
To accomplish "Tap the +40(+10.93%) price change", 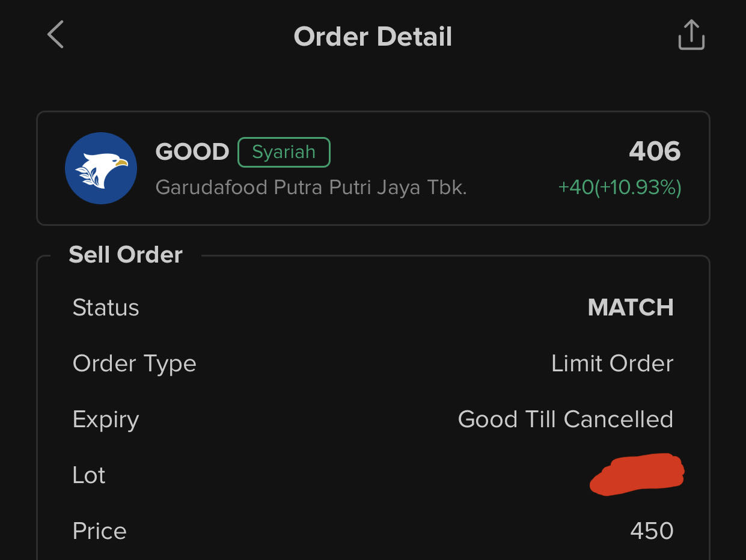I will pos(620,187).
